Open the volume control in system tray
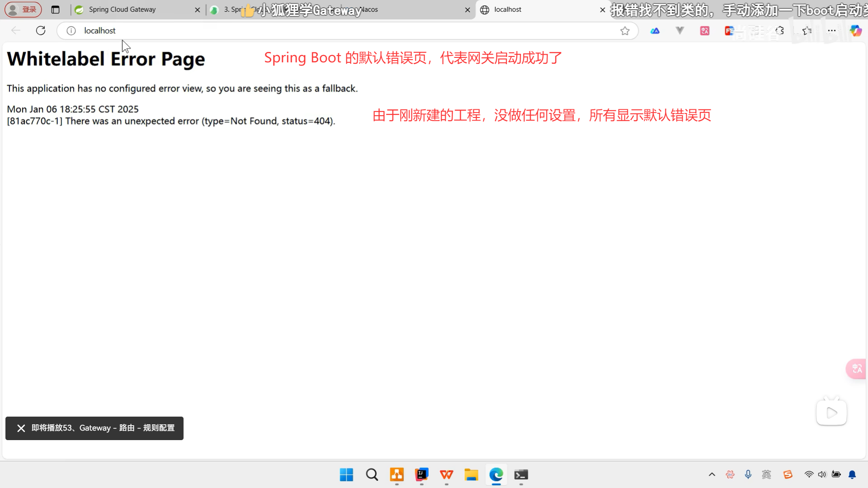The image size is (868, 488). (x=822, y=474)
